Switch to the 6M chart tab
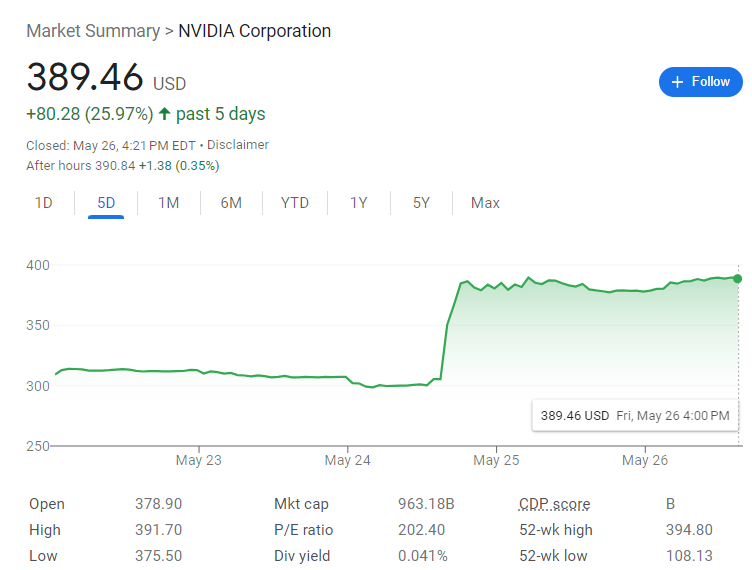 231,203
